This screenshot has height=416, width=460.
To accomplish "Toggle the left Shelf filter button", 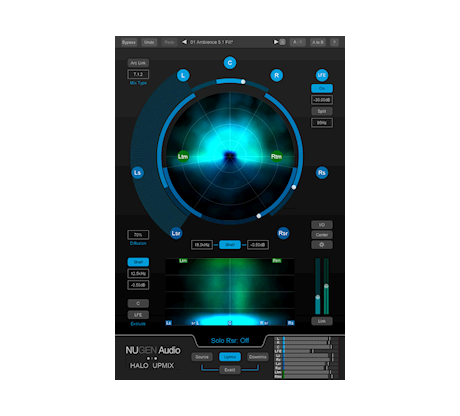I will click(138, 262).
